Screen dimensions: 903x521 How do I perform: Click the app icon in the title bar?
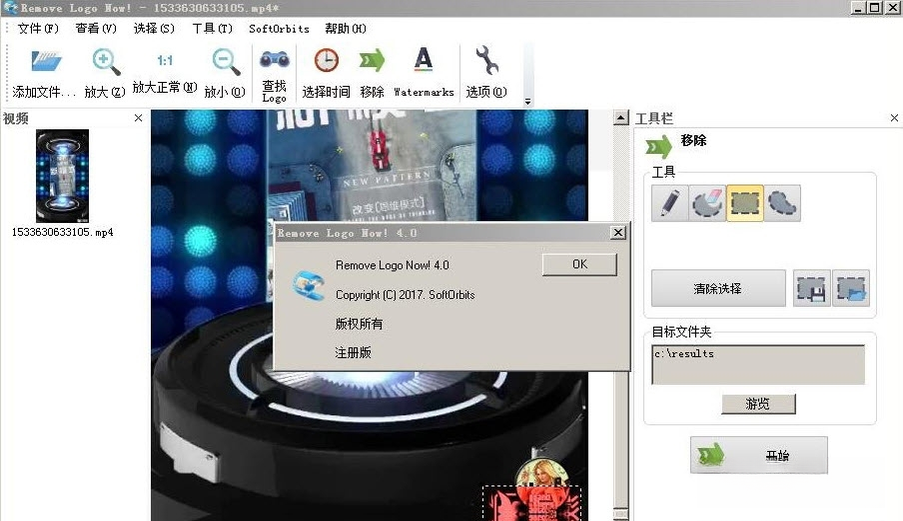10,7
